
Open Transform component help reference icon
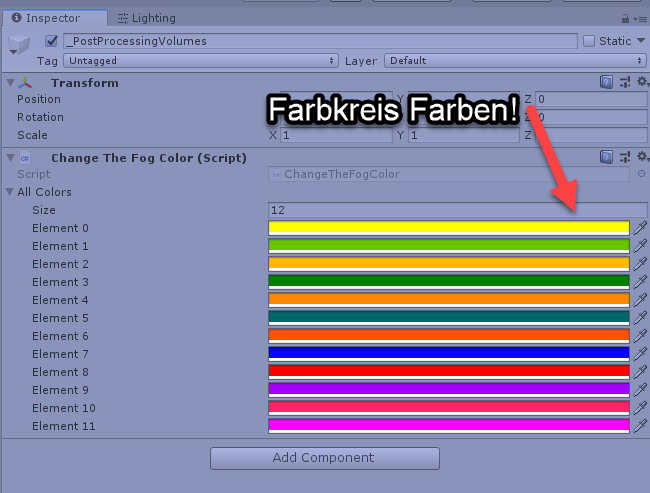tap(606, 82)
